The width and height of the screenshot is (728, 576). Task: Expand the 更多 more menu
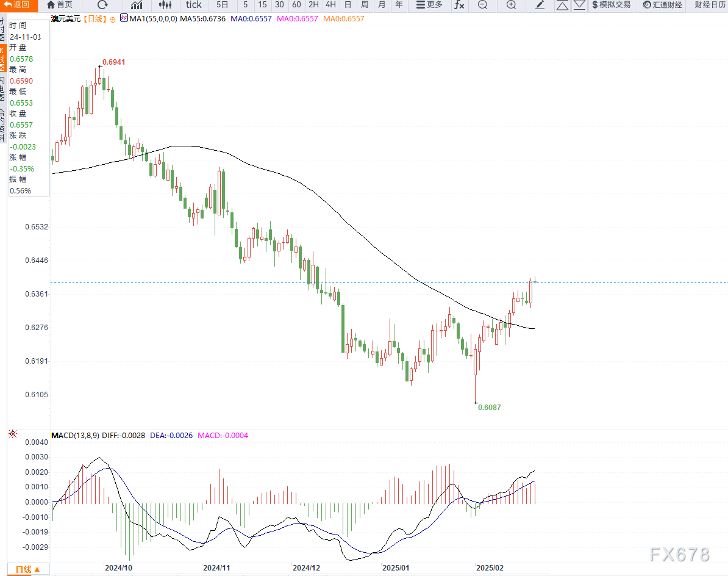click(429, 5)
